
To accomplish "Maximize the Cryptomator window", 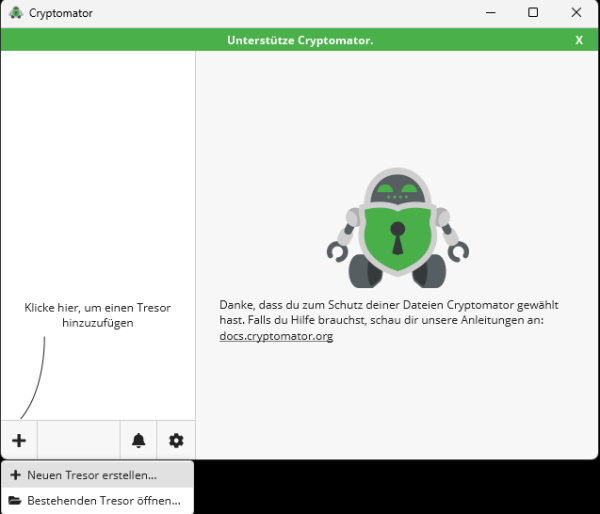I will 533,13.
